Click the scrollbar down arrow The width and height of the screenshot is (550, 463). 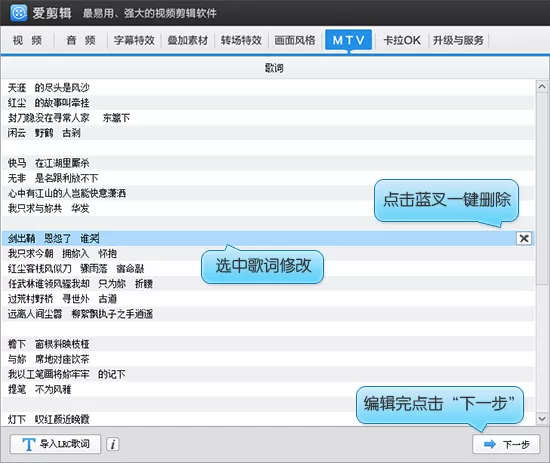pyautogui.click(x=542, y=419)
